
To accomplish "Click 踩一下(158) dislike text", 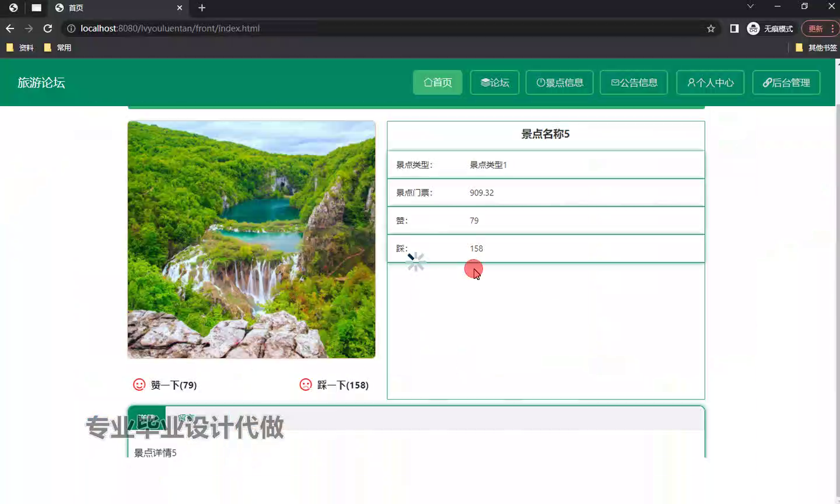I will tap(343, 385).
